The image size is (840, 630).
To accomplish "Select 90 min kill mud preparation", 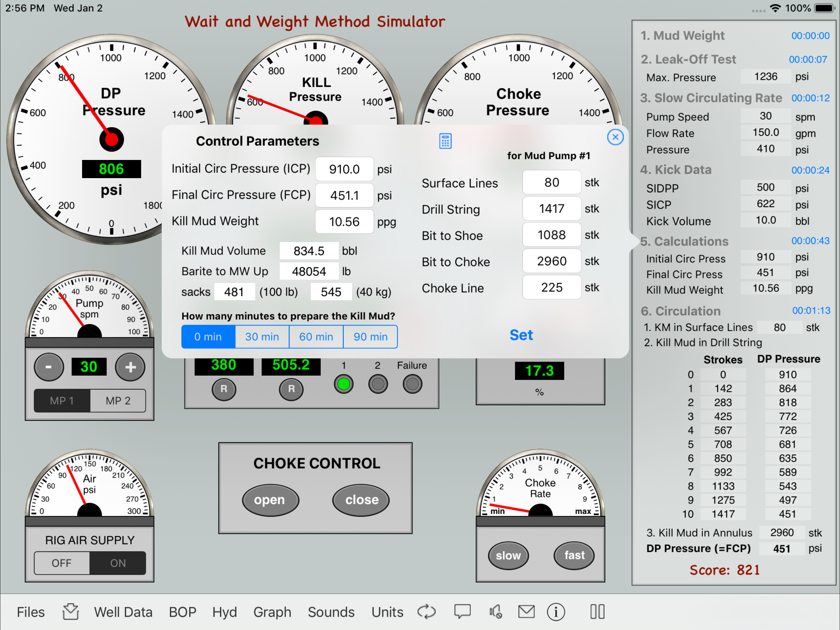I will [x=370, y=337].
